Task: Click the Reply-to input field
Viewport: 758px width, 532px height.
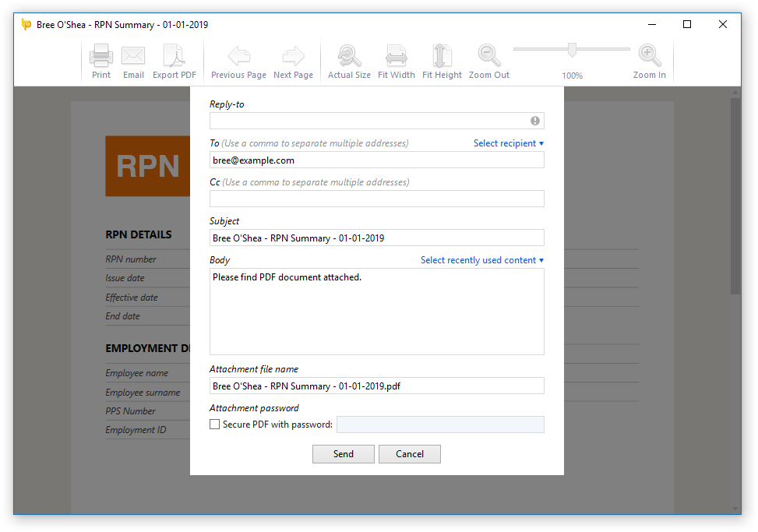Action: coord(376,121)
